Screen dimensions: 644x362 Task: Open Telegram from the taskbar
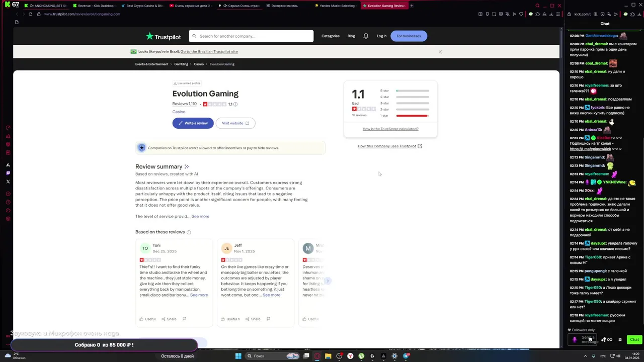click(406, 356)
